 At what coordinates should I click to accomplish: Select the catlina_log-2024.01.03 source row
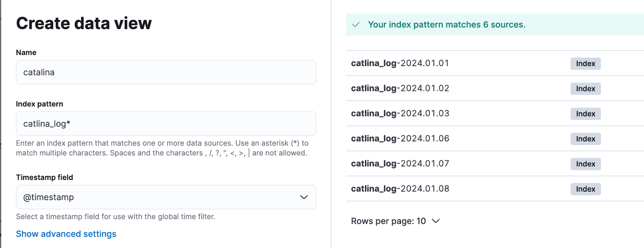[x=400, y=114]
